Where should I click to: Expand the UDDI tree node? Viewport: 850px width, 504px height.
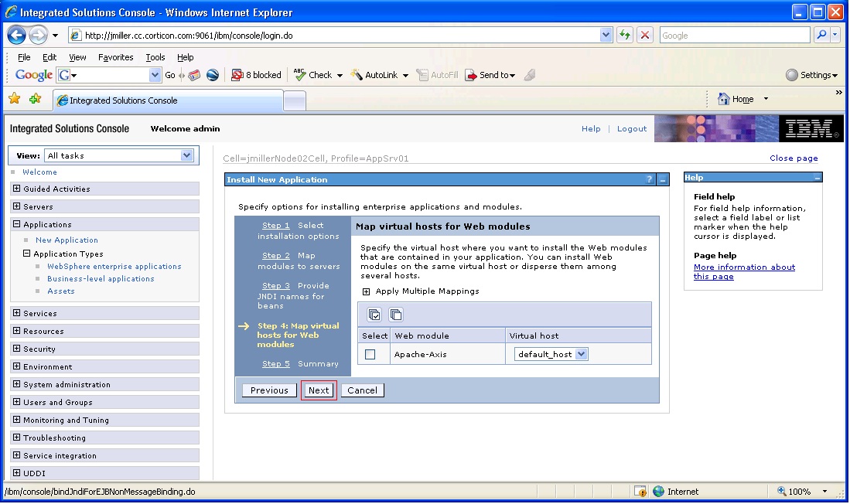pos(17,472)
